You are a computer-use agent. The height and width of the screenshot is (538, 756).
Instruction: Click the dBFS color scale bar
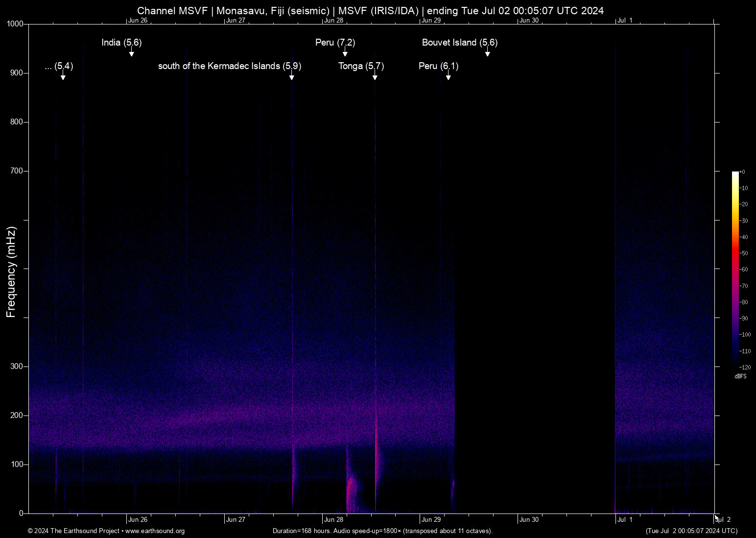coord(735,269)
